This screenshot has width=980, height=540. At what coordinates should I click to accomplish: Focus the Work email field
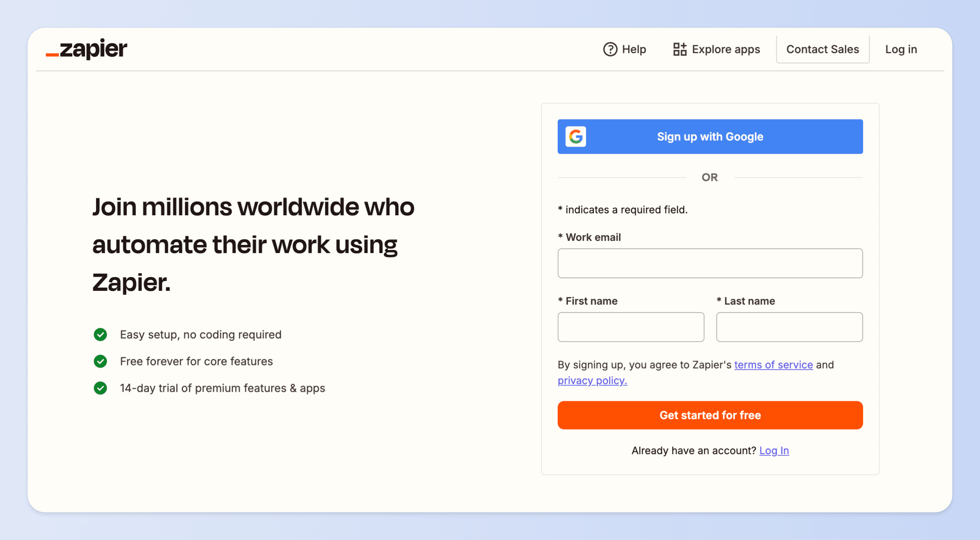click(x=710, y=263)
